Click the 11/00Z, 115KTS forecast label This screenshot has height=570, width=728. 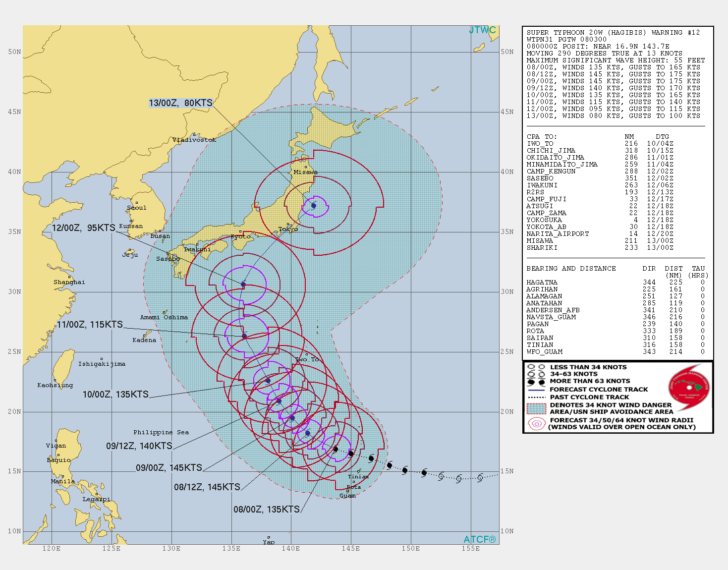click(x=90, y=325)
